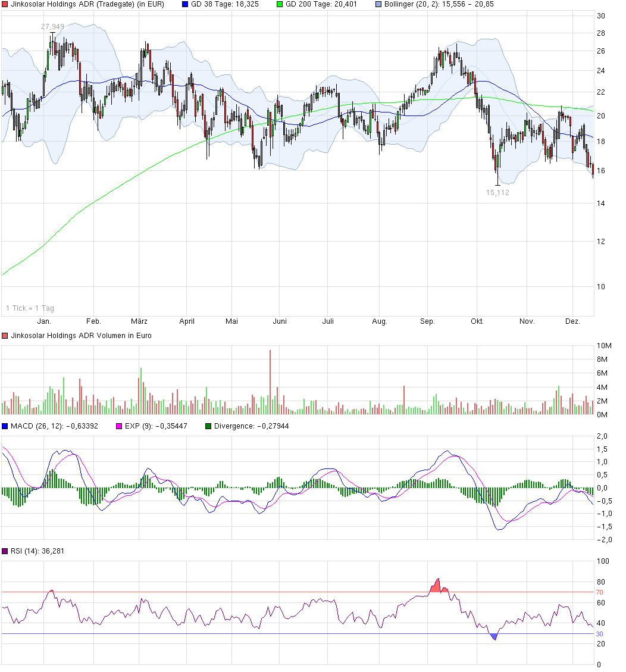Click the red Jinkosolar Holdings ADR legend icon
The height and width of the screenshot is (672, 626).
tap(5, 4)
